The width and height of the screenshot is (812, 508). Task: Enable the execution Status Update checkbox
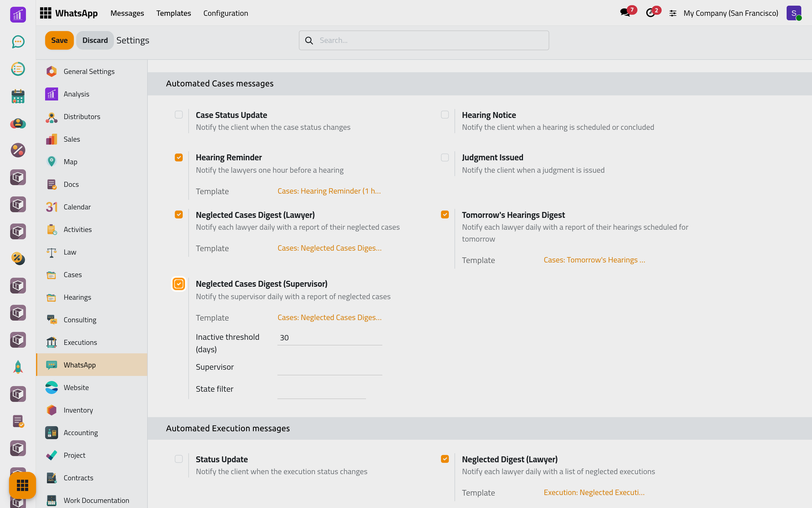click(x=179, y=459)
